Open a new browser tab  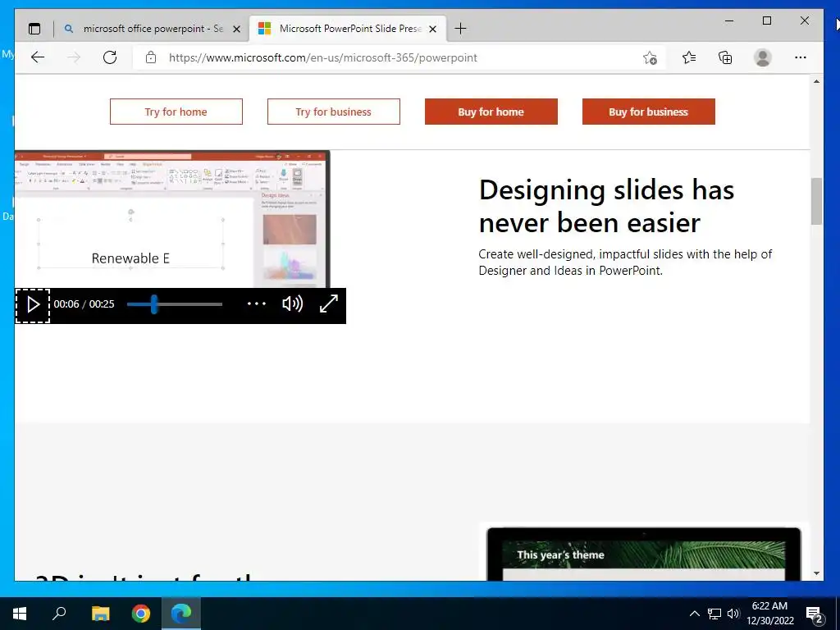pos(460,29)
